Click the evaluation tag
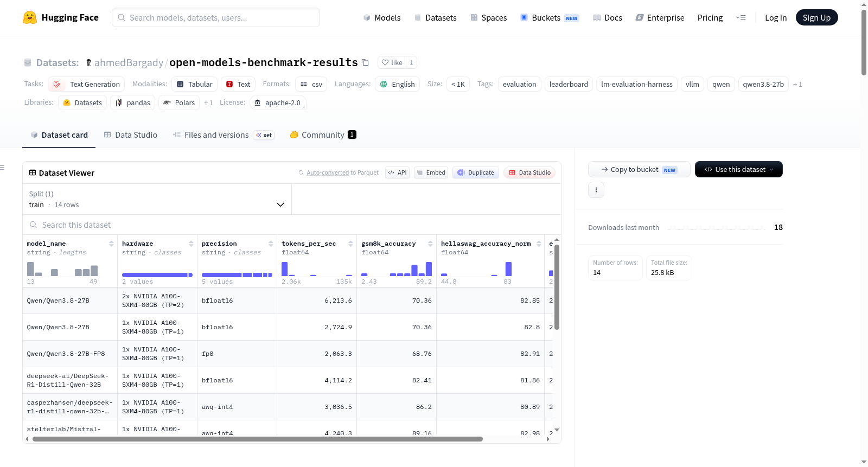868x467 pixels. (519, 84)
